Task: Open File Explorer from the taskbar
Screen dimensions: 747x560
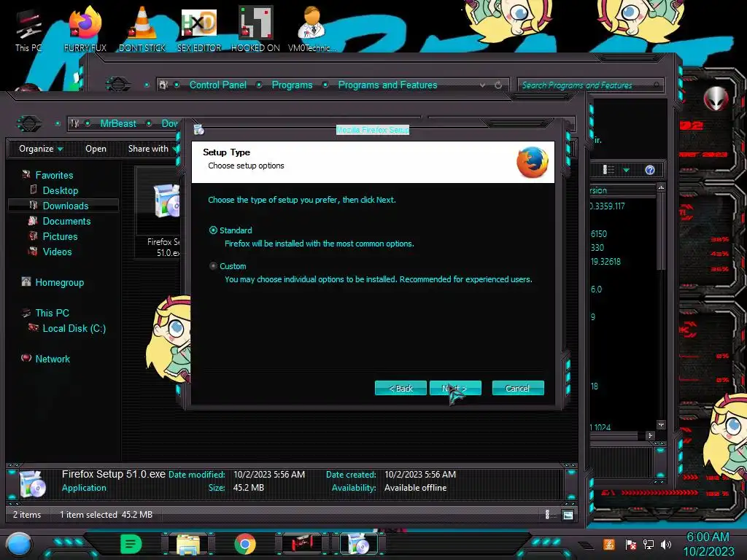Action: [x=188, y=544]
